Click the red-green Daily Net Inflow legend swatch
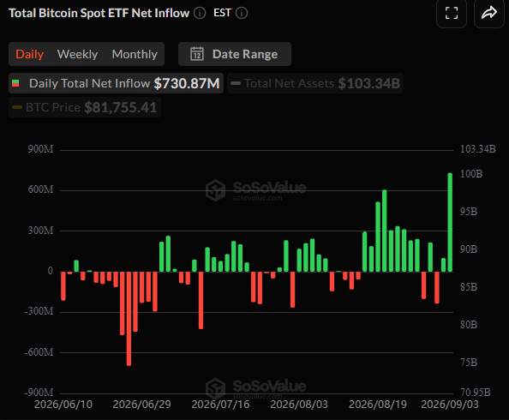 pyautogui.click(x=15, y=83)
